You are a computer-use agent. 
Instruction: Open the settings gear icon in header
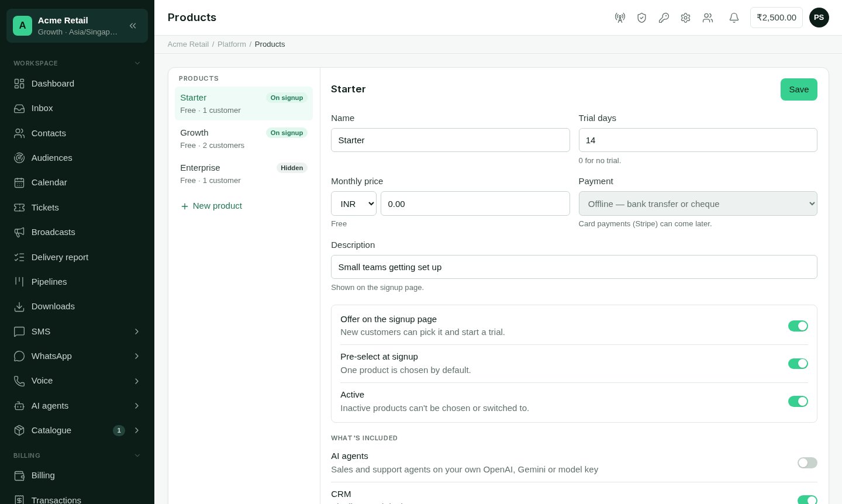coord(685,18)
